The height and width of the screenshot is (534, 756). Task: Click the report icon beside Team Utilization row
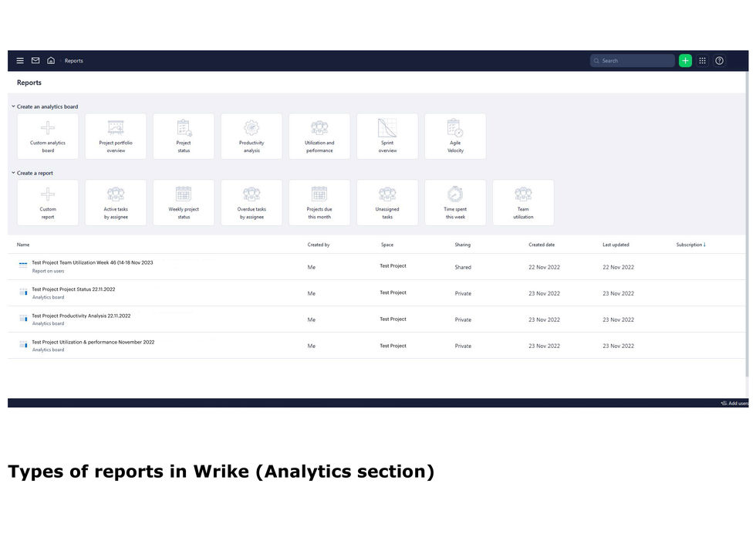point(22,265)
